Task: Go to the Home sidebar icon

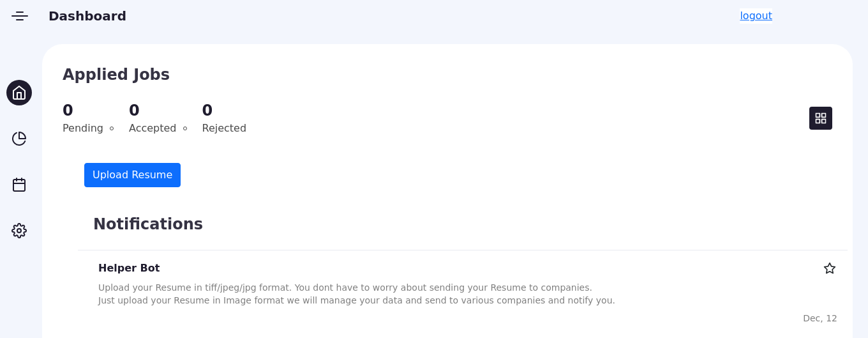Action: 19,93
